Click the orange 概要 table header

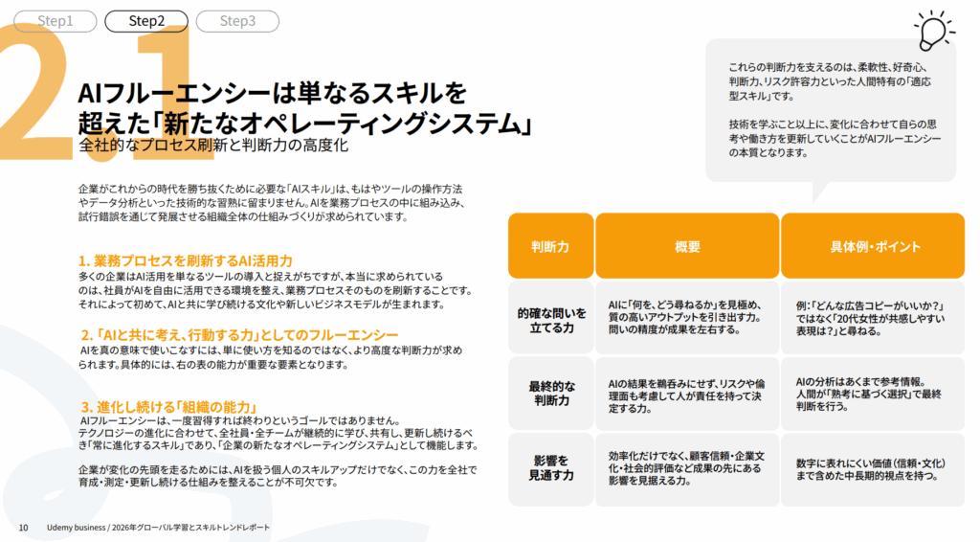(687, 246)
